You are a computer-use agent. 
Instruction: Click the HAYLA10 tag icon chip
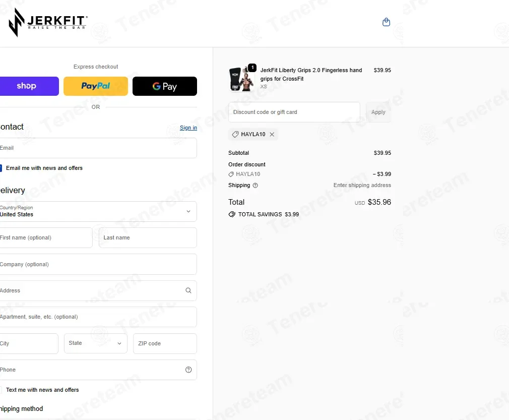(x=235, y=134)
